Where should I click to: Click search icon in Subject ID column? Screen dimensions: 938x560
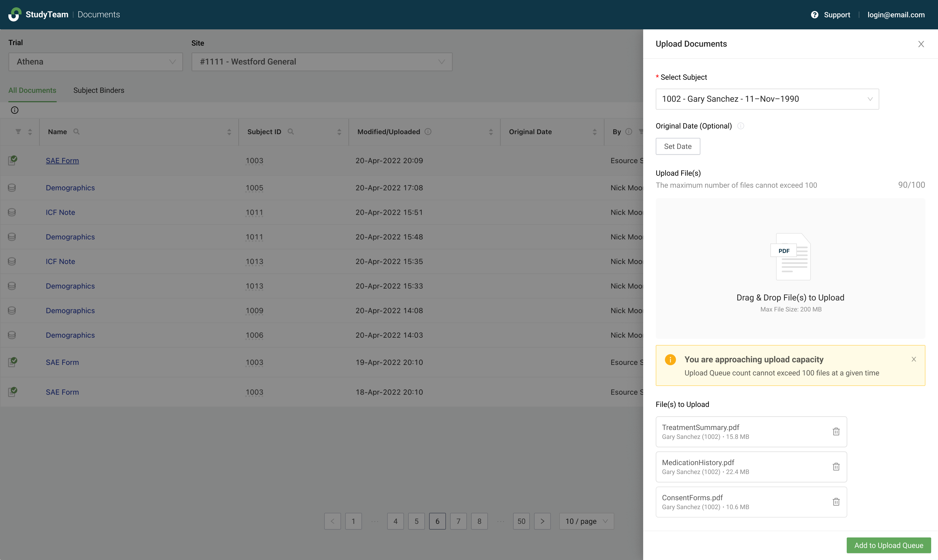click(291, 132)
